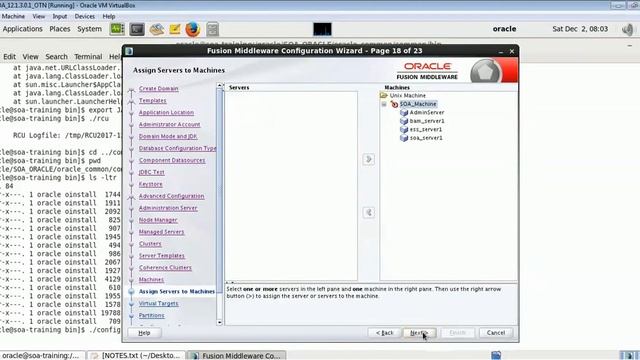640x360 pixels.
Task: Open the Applications menu in GNOME panel
Action: point(22,29)
